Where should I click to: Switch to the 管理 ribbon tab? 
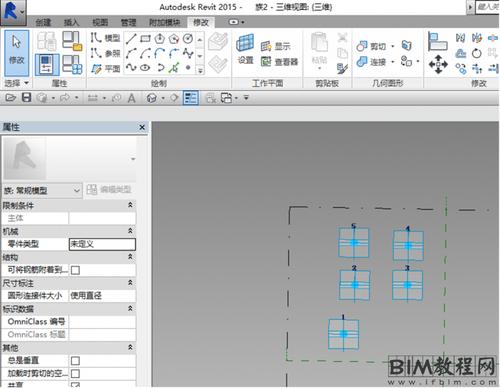128,22
